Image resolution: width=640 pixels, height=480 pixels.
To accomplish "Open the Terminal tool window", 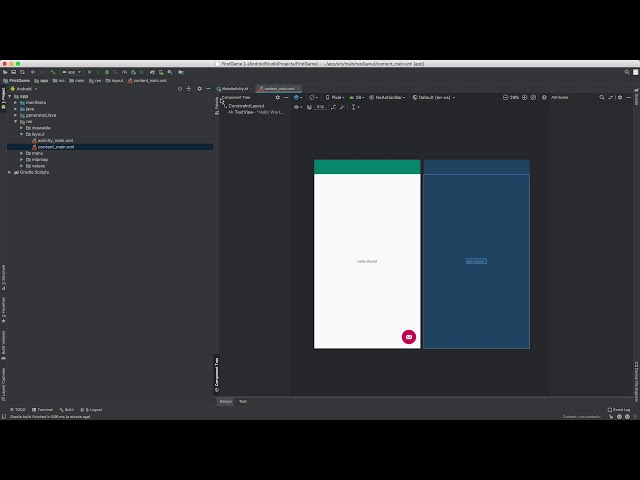I will point(42,410).
